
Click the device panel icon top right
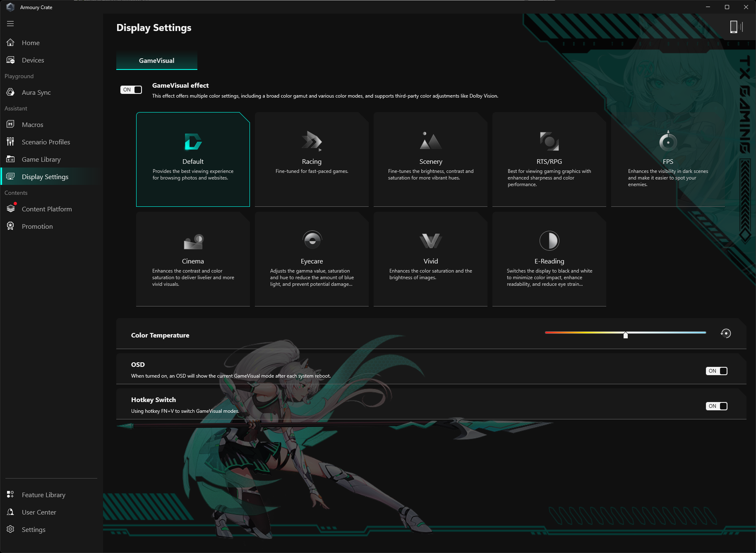pyautogui.click(x=736, y=27)
